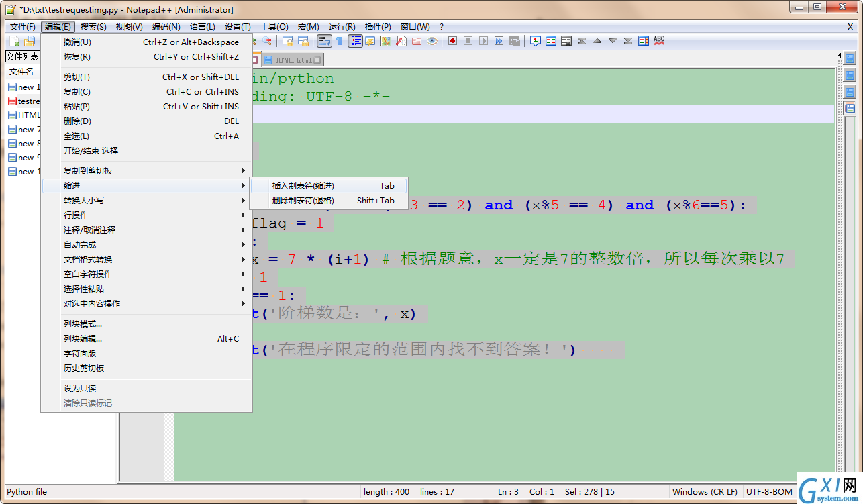Click Save recorded macro icon
Screen dimensions: 863x504
click(515, 41)
